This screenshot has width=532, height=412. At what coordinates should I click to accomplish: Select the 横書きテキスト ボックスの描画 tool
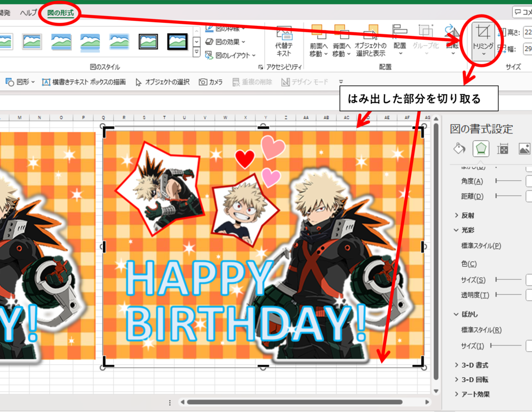click(84, 82)
